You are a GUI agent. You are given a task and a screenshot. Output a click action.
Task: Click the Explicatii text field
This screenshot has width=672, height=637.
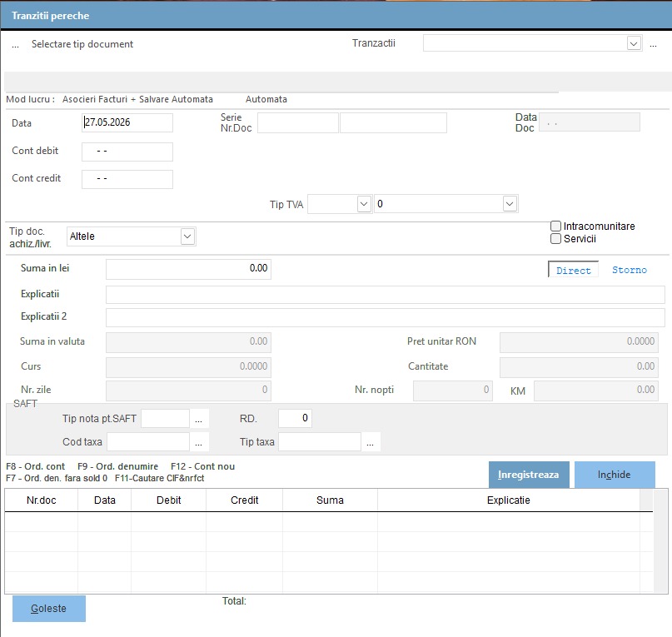click(x=386, y=295)
